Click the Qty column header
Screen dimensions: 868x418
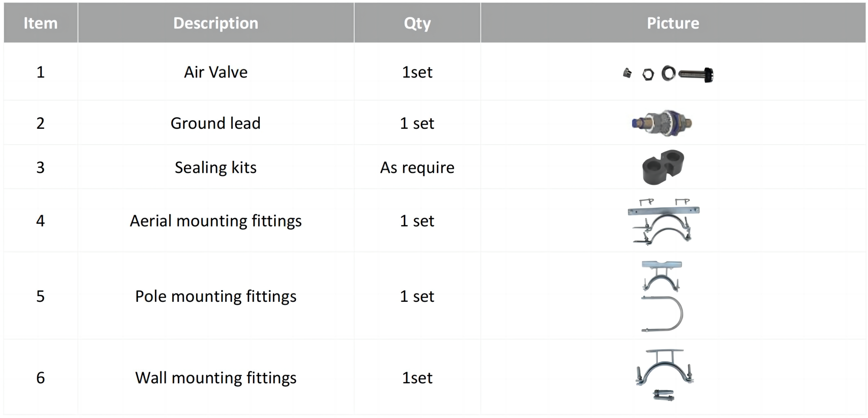(x=417, y=23)
